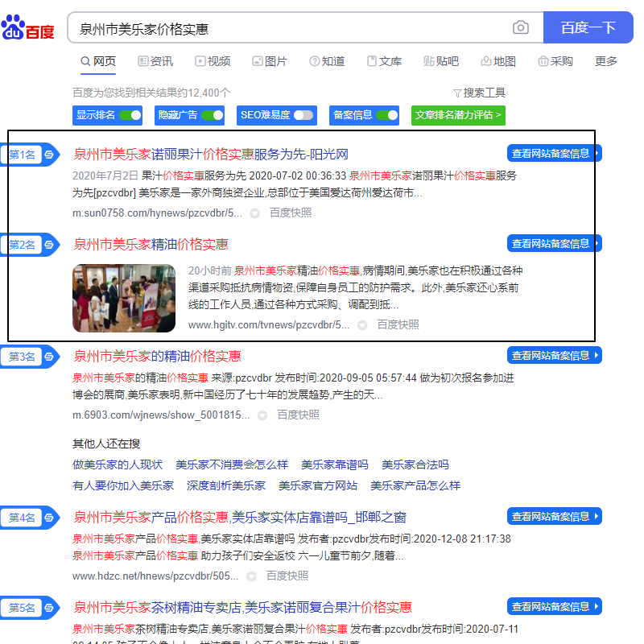Switch to the 知道 tab
The width and height of the screenshot is (644, 644).
pos(327,62)
